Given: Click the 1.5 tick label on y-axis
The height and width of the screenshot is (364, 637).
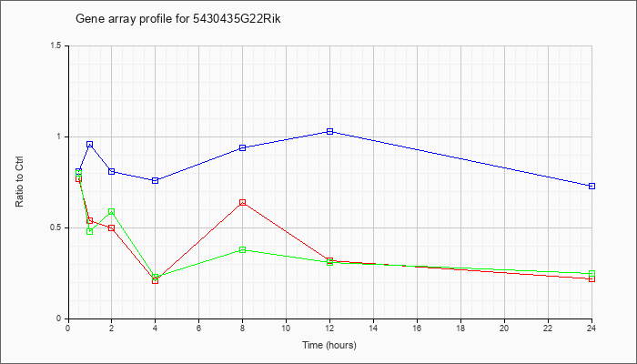Looking at the screenshot, I should tap(56, 45).
